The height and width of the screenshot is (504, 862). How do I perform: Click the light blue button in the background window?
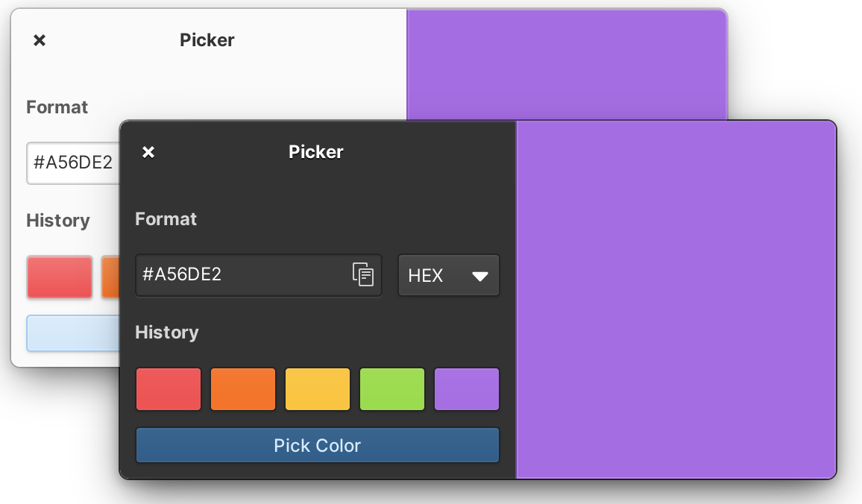coord(72,333)
